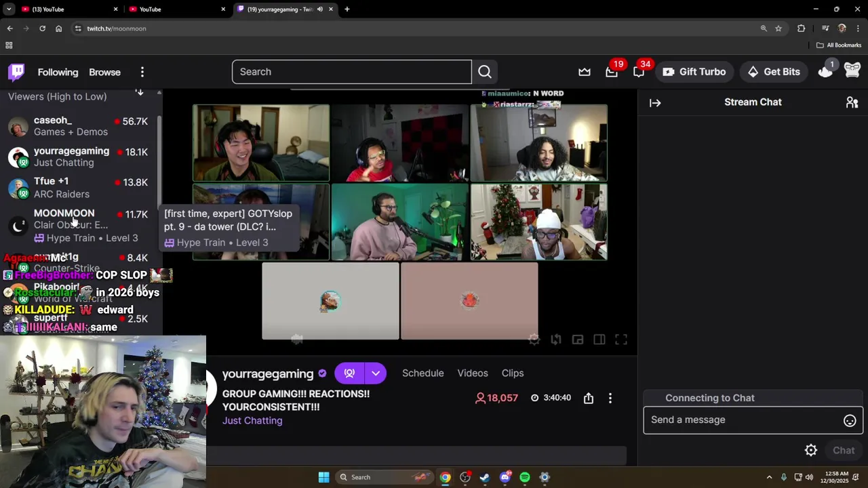868x488 pixels.
Task: Open the Schedule tab
Action: [x=423, y=373]
